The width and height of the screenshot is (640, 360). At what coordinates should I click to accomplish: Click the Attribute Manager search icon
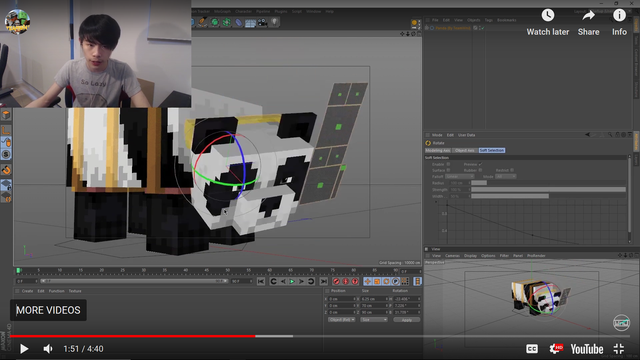610,135
